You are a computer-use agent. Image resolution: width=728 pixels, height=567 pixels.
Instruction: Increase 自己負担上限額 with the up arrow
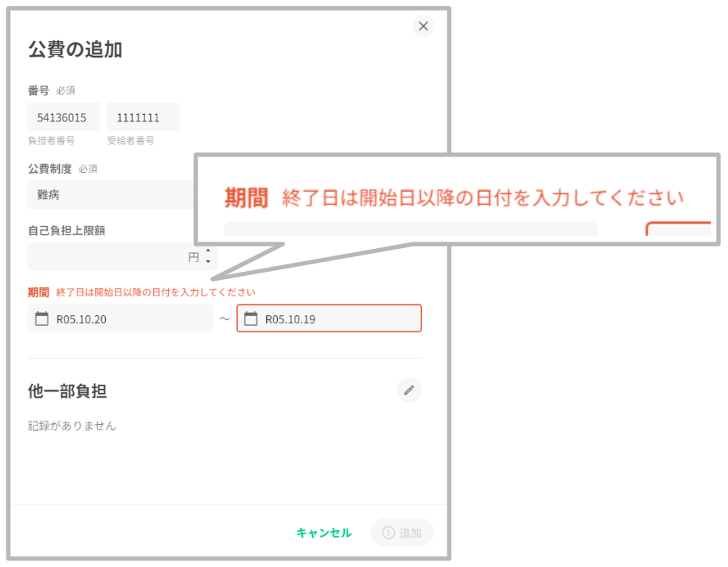(x=208, y=251)
